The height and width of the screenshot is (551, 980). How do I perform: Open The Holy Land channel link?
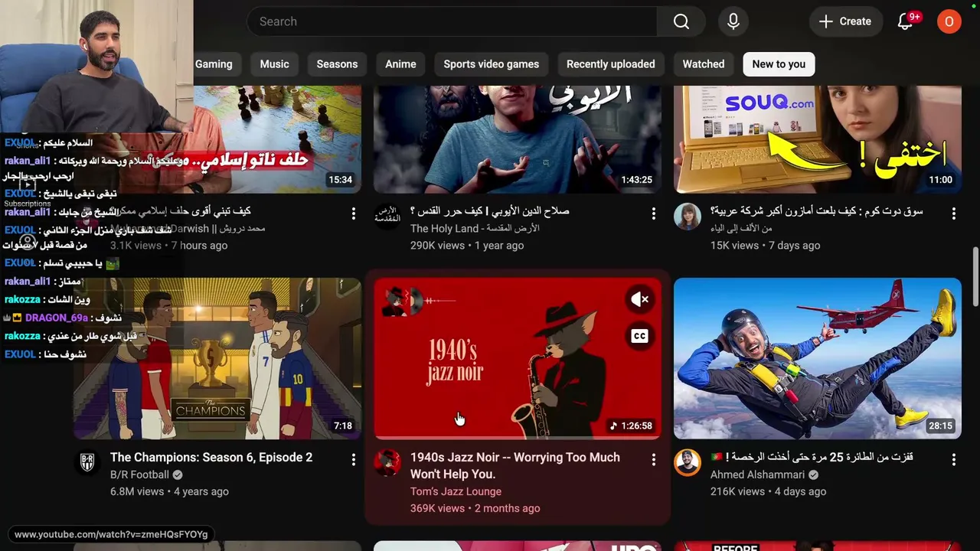(x=475, y=228)
